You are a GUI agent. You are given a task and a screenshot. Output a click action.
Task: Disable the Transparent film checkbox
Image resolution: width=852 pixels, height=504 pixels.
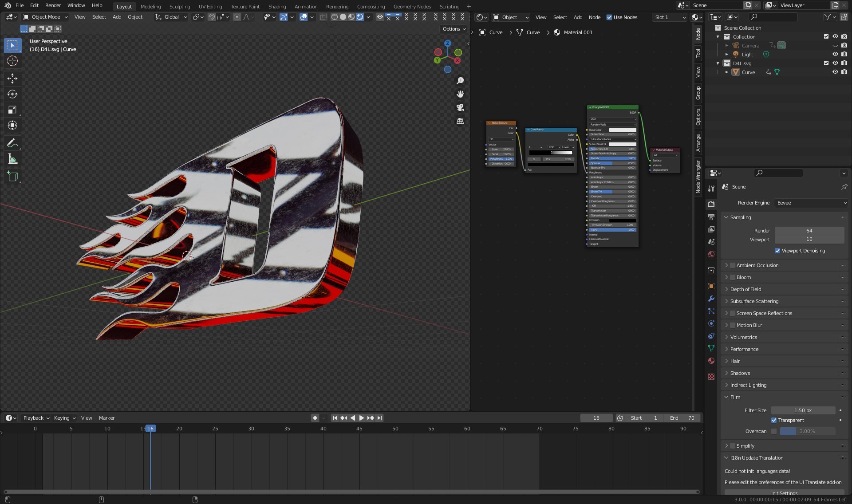(x=774, y=420)
